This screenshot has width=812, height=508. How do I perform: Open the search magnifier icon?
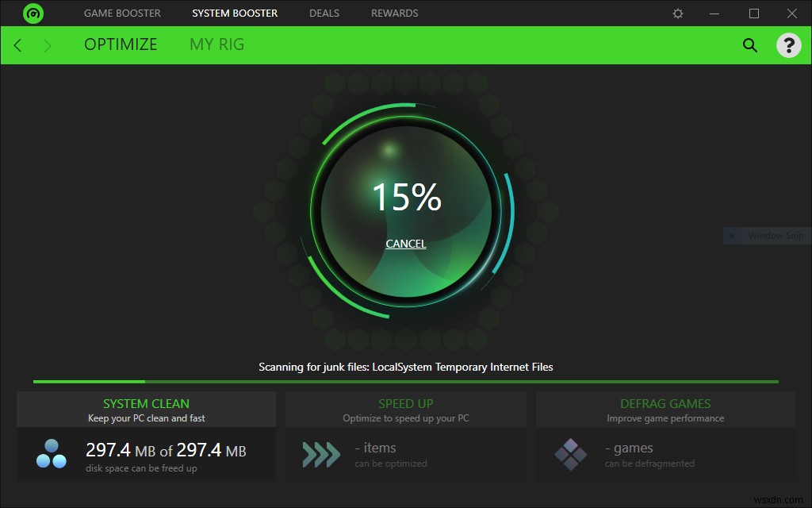pyautogui.click(x=749, y=45)
